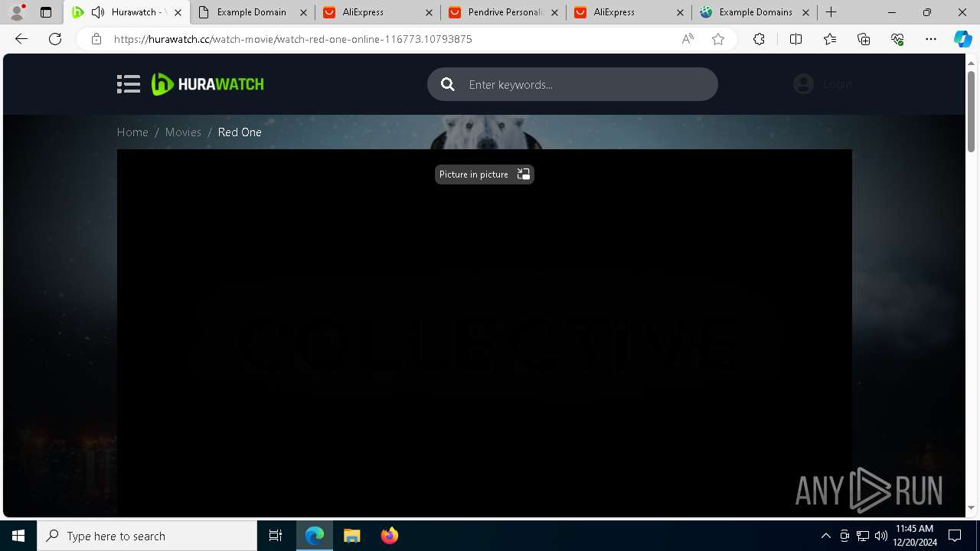Open the Extensions puzzle icon
This screenshot has height=551, width=980.
coord(759,39)
